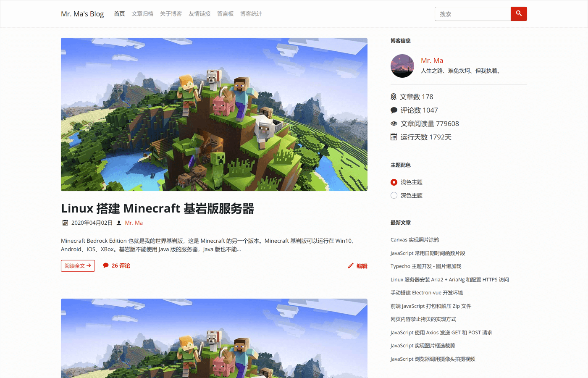Open the 留言板 navigation item

click(226, 14)
